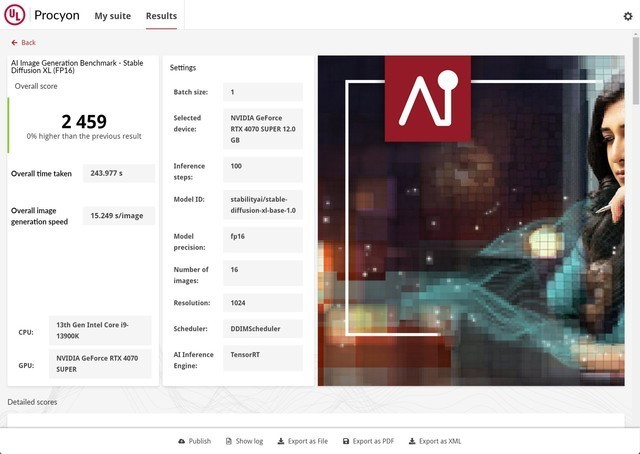Click the Model ID value stabilityai/stable-diffusion-xl-base-1.0
This screenshot has width=640, height=454.
(263, 205)
